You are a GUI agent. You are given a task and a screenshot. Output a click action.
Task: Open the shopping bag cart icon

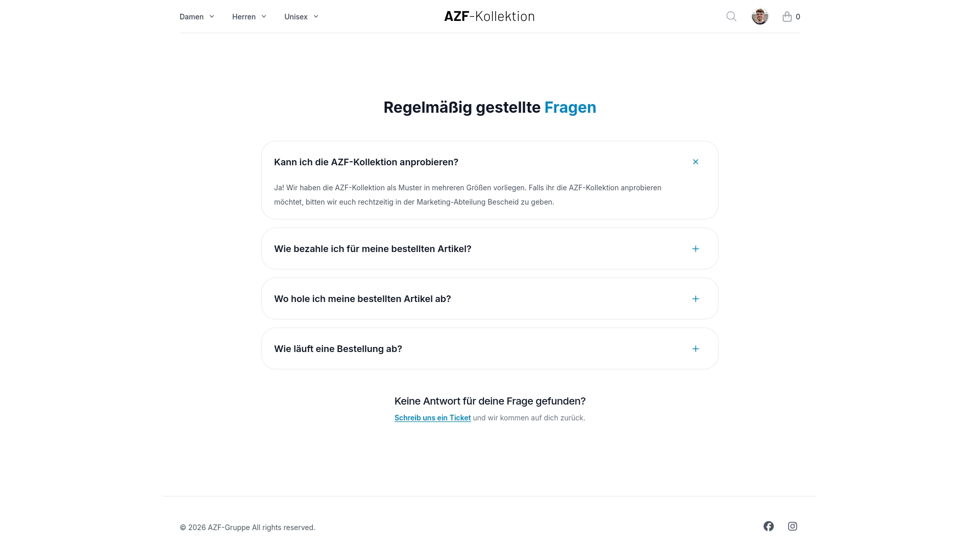pos(787,16)
